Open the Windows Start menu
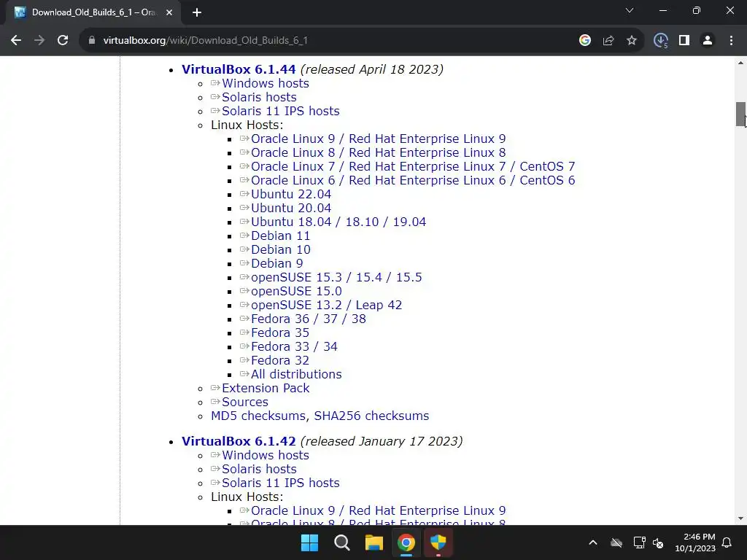 point(309,542)
